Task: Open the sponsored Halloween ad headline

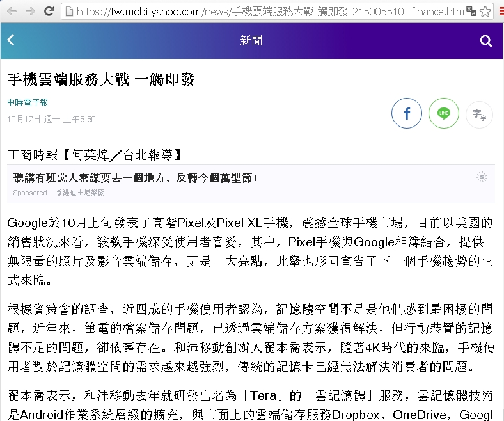Action: [136, 177]
